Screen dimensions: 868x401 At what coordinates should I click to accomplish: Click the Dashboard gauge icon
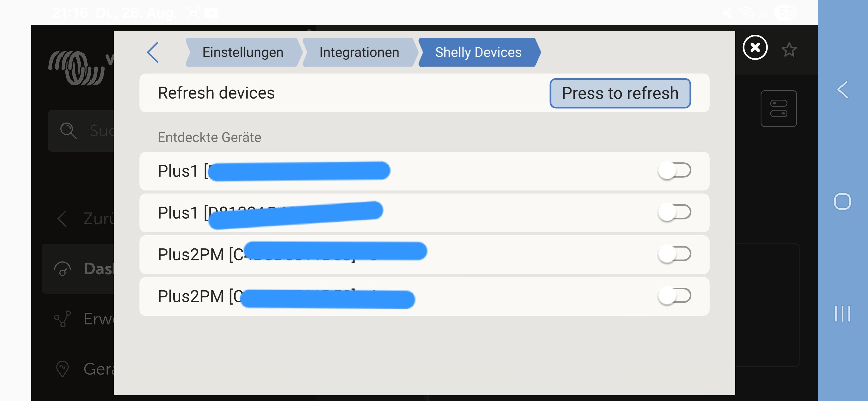pos(62,269)
